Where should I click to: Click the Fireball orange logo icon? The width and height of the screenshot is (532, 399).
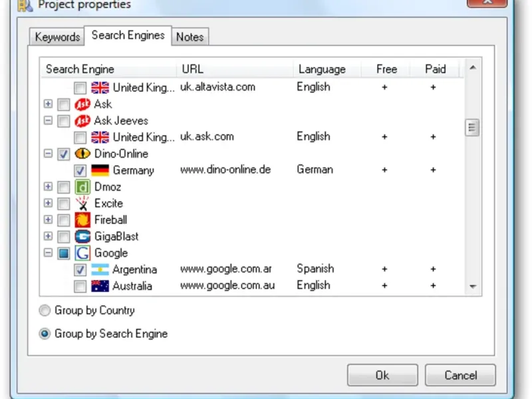tap(82, 220)
